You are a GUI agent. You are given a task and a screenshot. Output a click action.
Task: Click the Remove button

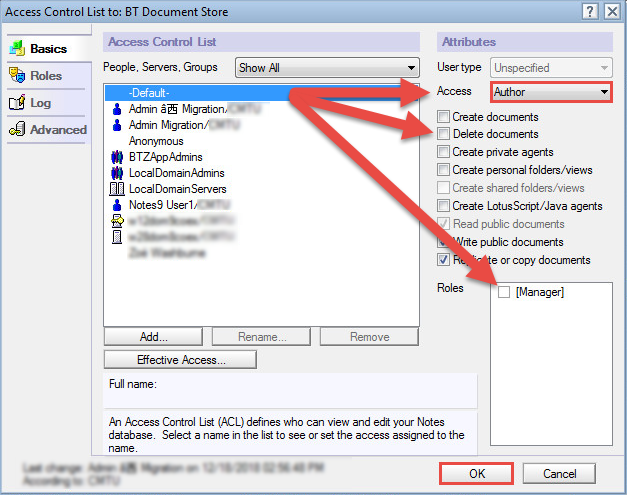point(369,337)
